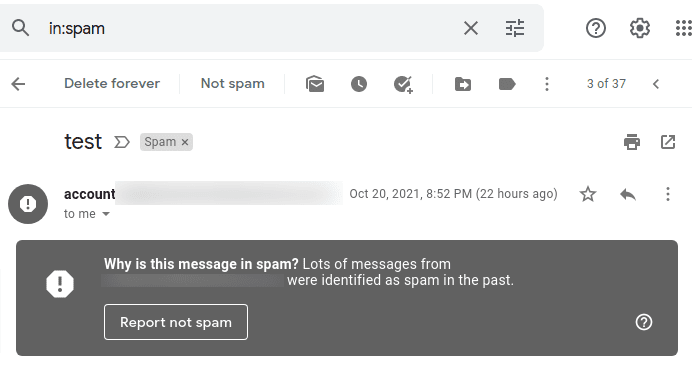
Task: Click the Report not spam button
Action: pos(176,322)
